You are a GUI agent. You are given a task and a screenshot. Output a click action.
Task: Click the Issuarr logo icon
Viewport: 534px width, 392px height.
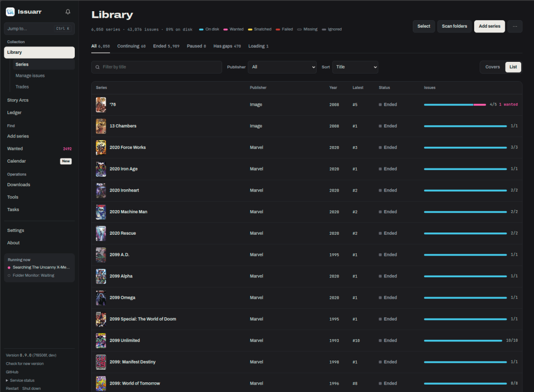point(10,12)
